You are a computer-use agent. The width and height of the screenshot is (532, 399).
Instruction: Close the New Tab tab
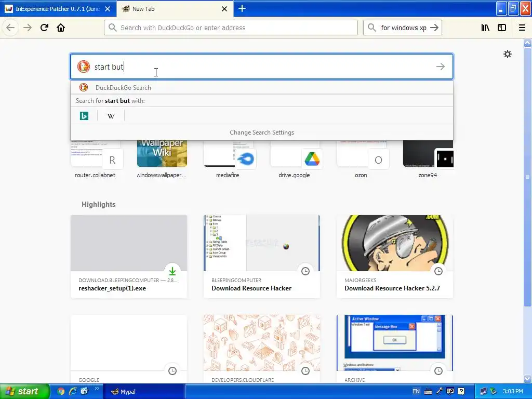coord(224,9)
